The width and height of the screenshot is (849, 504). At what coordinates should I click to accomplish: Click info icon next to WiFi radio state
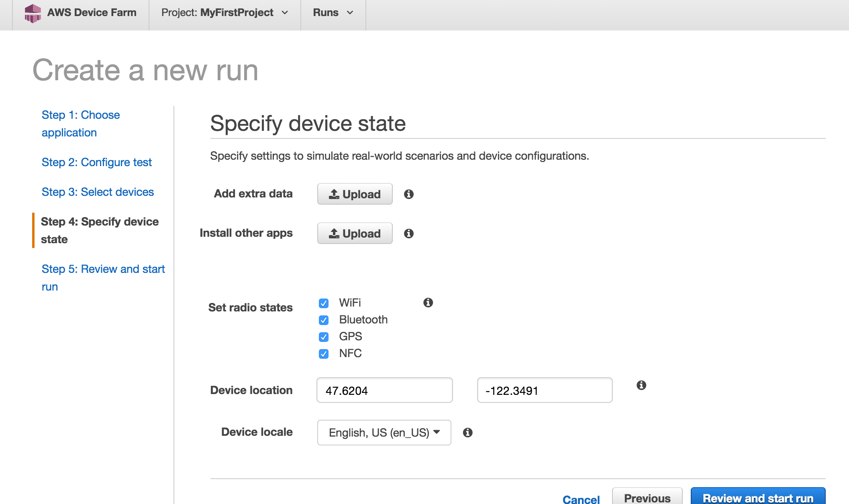428,303
